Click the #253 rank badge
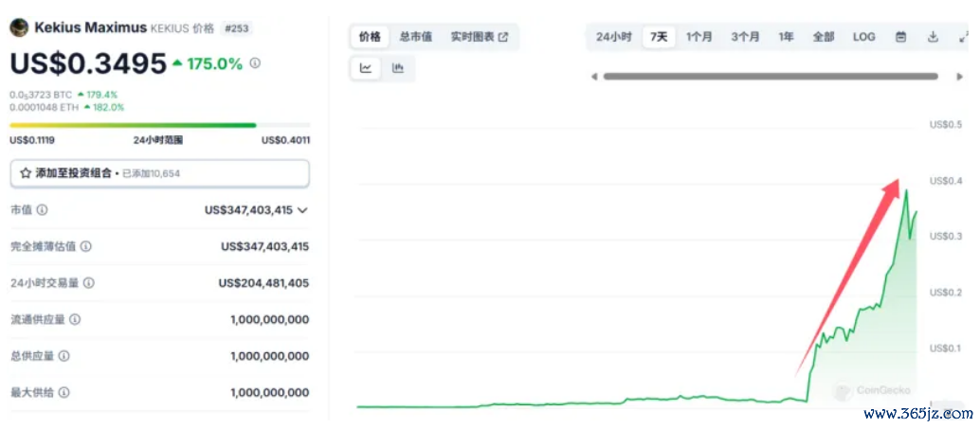Viewport: 980px width, 428px height. [236, 28]
